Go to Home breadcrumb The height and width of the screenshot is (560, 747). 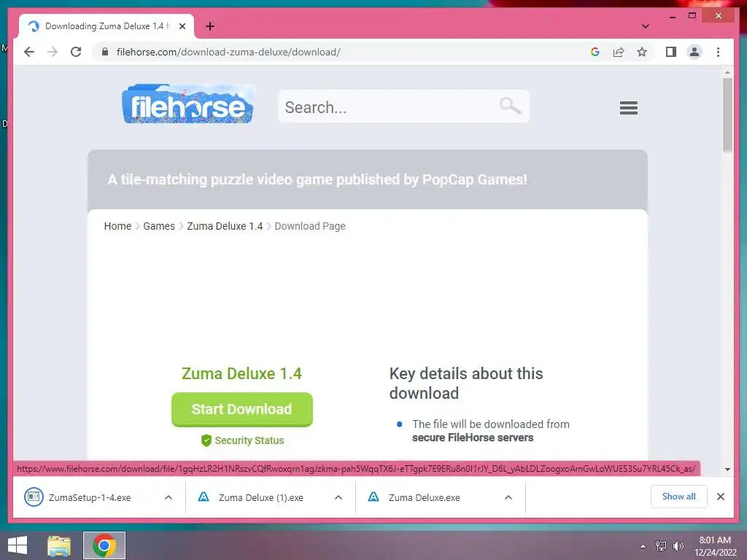point(117,226)
